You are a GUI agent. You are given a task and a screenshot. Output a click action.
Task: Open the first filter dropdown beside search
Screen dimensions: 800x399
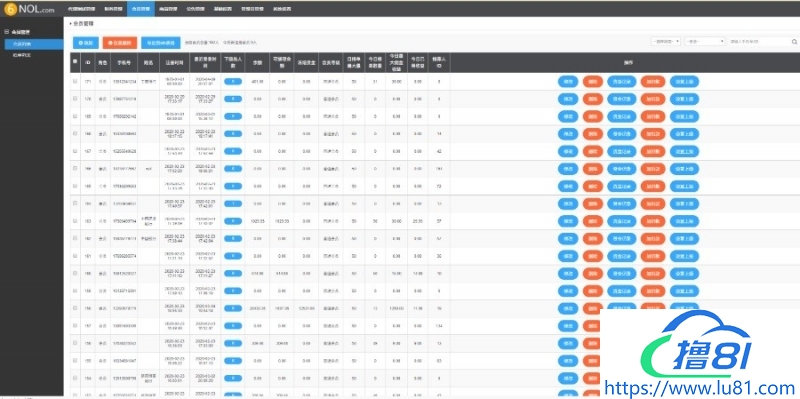(x=665, y=41)
